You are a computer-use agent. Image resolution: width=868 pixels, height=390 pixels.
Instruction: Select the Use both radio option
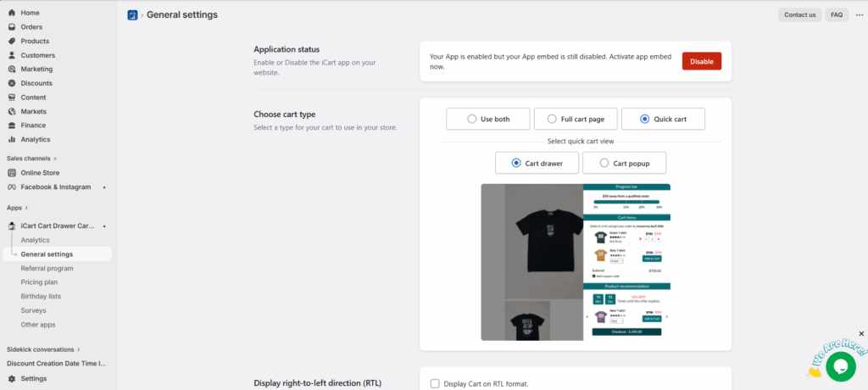(x=472, y=120)
